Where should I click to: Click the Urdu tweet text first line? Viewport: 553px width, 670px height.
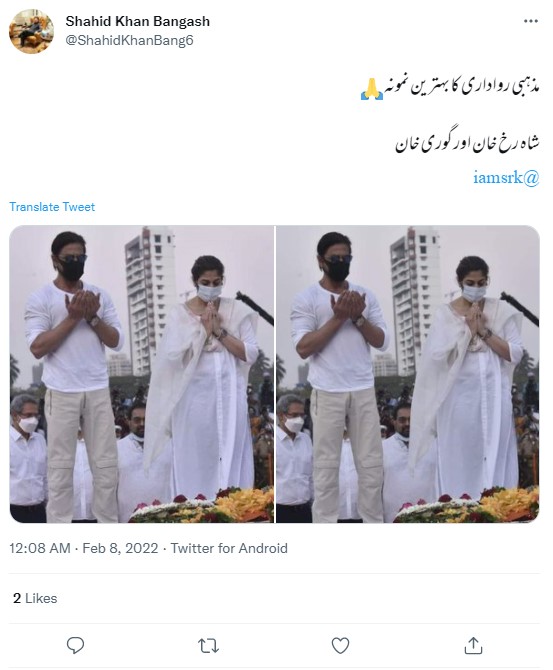[x=462, y=87]
